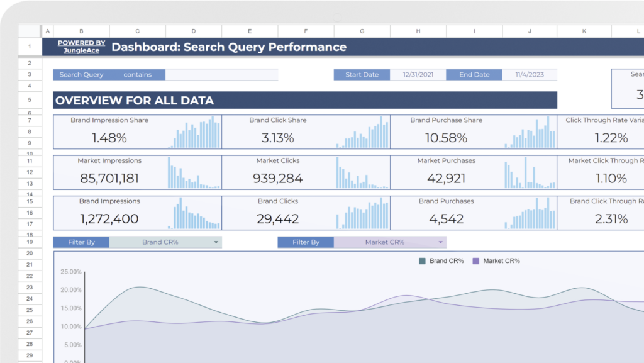This screenshot has height=363, width=644.
Task: Select row 3 header
Action: click(30, 75)
